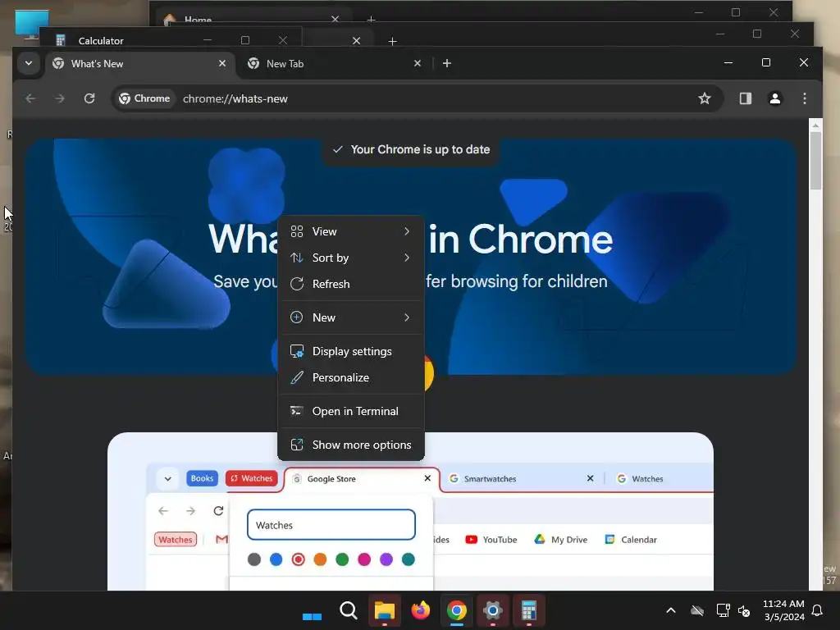840x630 pixels.
Task: Expand the View submenu arrow
Action: coord(407,231)
